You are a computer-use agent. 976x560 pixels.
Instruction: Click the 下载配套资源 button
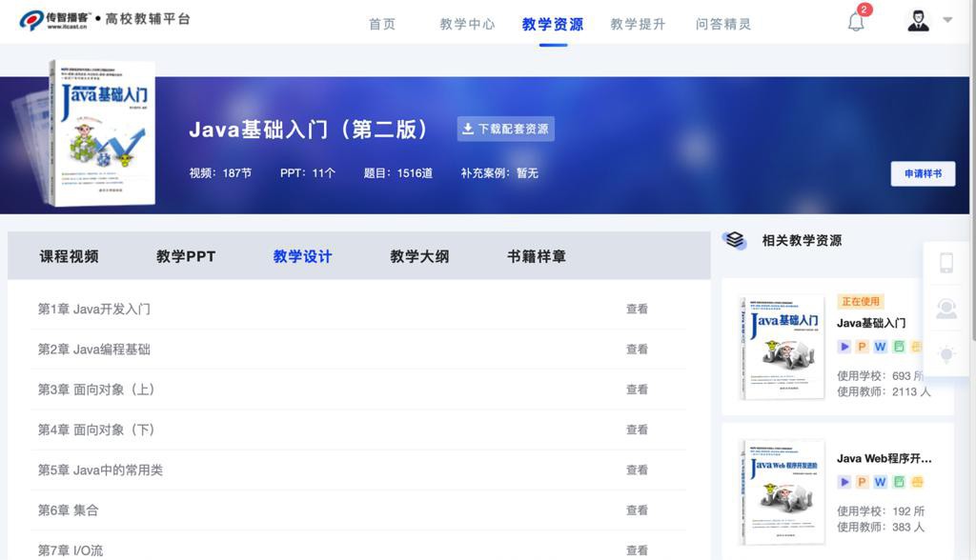pyautogui.click(x=505, y=129)
